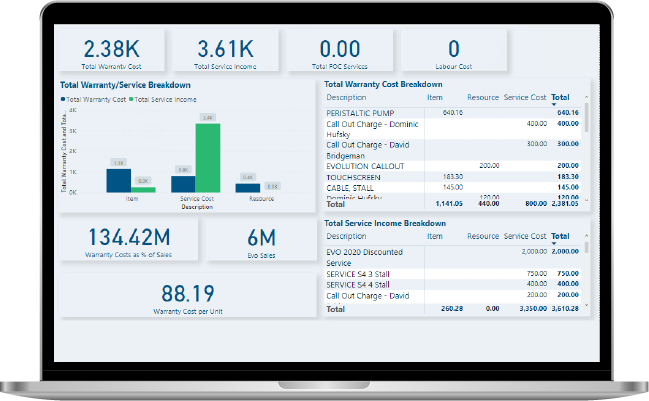Select 'Call Out Charge - Dominic Hufsky' row
The image size is (649, 401).
(x=453, y=129)
